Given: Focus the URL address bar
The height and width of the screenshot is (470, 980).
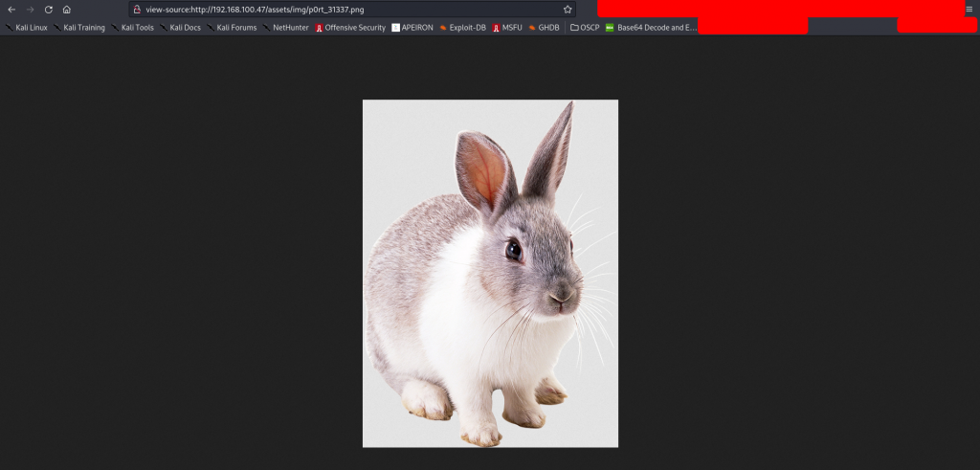Looking at the screenshot, I should point(352,10).
